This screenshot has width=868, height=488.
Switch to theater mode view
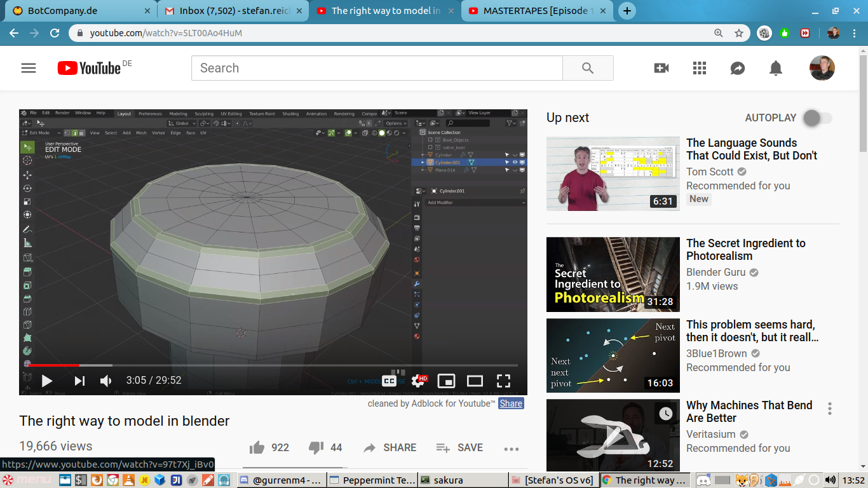click(x=475, y=381)
